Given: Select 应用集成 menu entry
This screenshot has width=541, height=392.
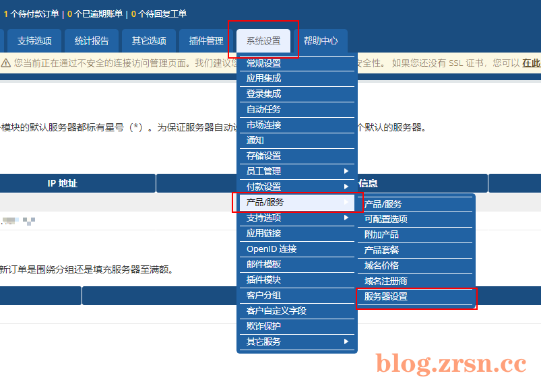Looking at the screenshot, I should tap(297, 79).
